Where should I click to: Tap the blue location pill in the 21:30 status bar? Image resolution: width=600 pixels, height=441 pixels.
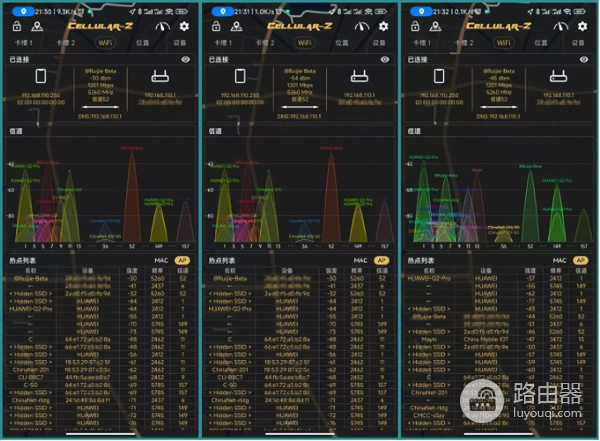[23, 11]
